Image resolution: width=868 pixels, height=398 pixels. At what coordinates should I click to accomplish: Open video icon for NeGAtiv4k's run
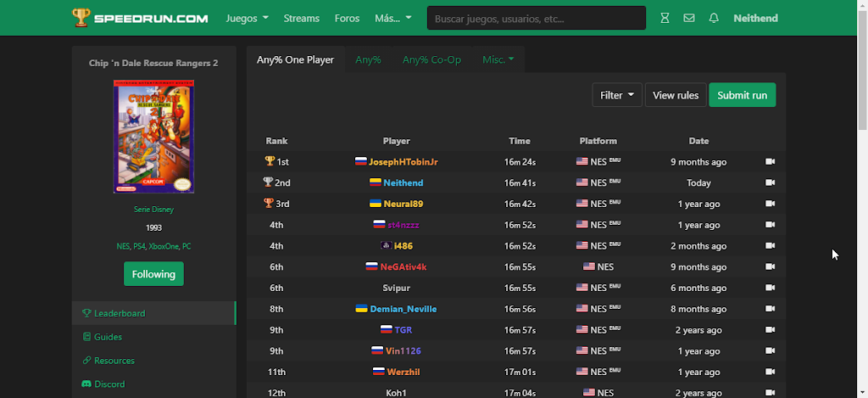click(770, 266)
